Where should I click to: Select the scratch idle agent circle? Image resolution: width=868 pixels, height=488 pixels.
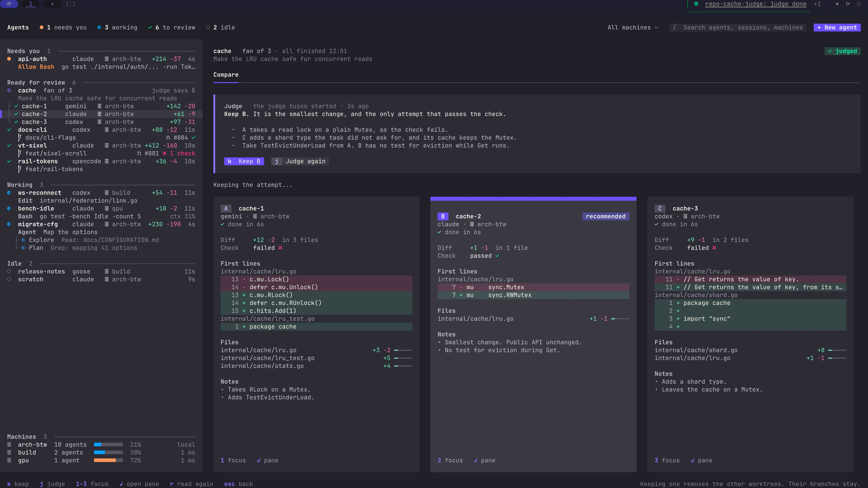point(9,279)
